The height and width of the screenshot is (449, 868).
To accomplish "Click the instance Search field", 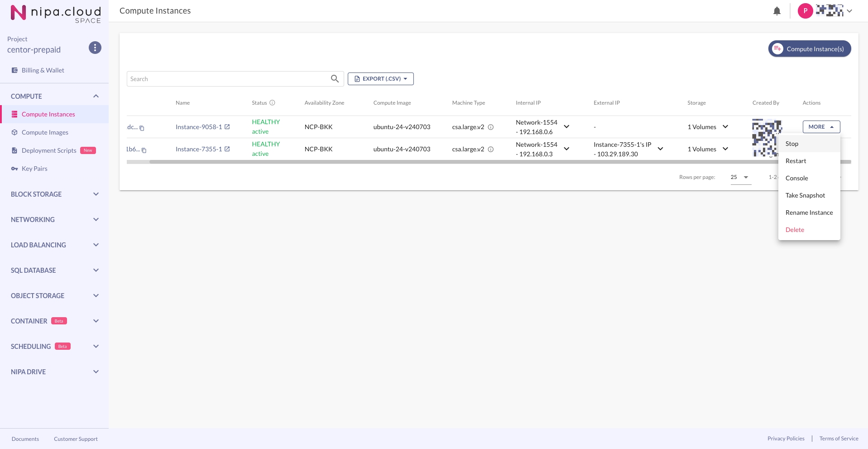I will (x=229, y=79).
